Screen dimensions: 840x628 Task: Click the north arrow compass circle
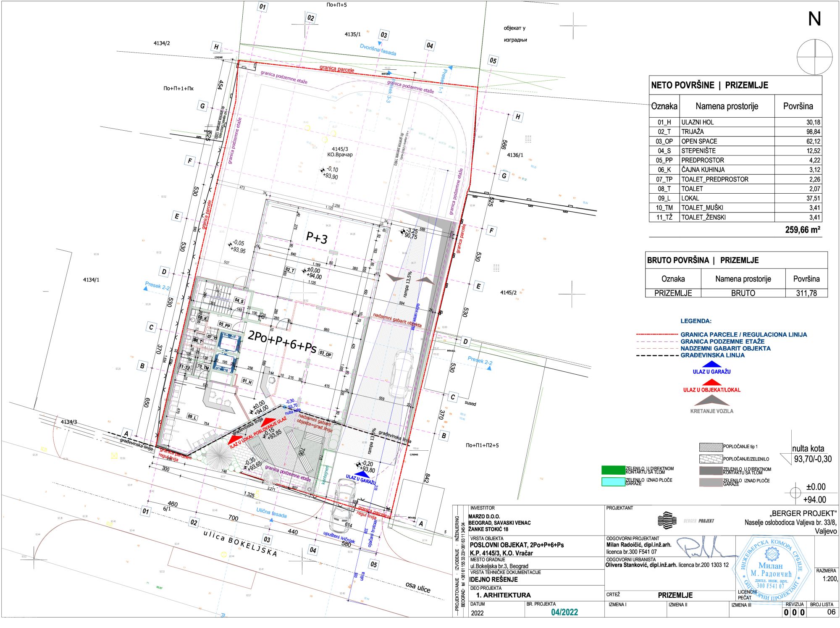coord(814,57)
